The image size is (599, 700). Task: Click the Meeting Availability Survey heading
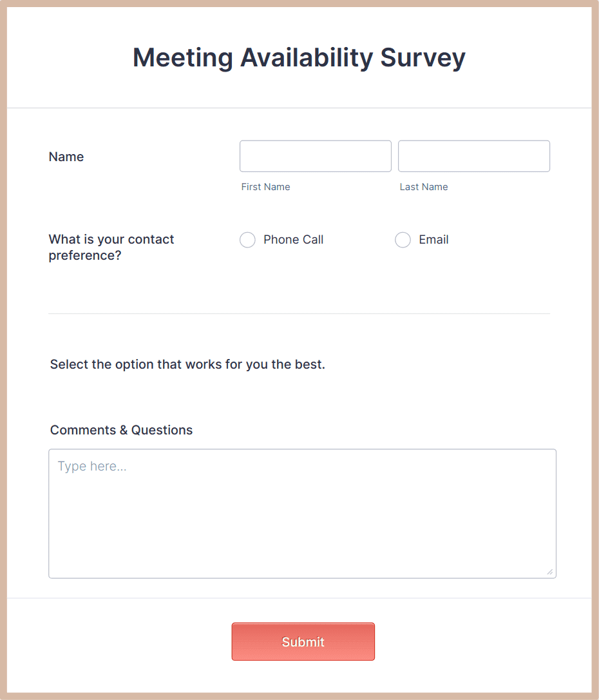(299, 58)
